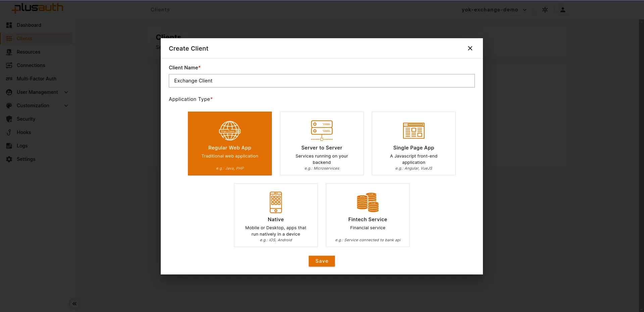Expand the User Management submenu arrow

tap(66, 92)
